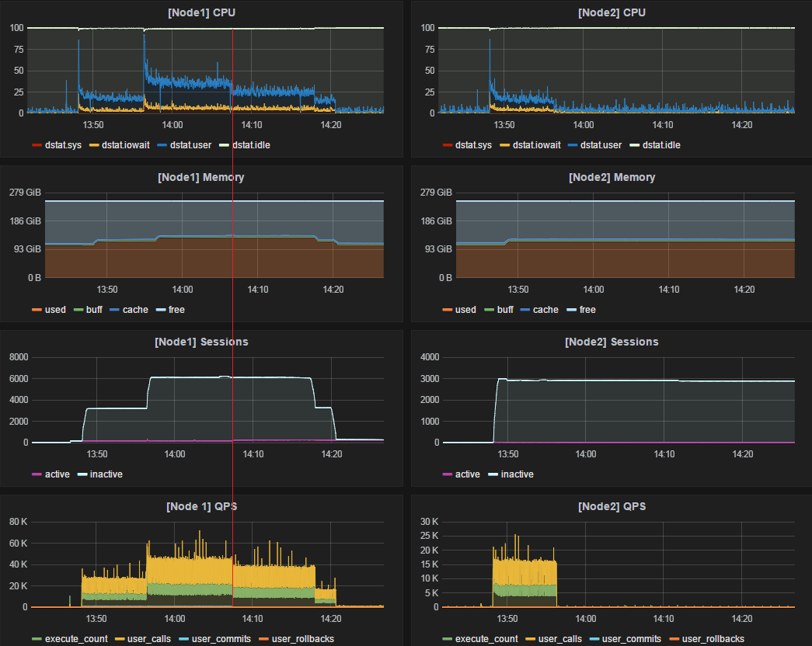
Task: Toggle inactive series in Node2 Sessions legend
Action: tap(517, 474)
